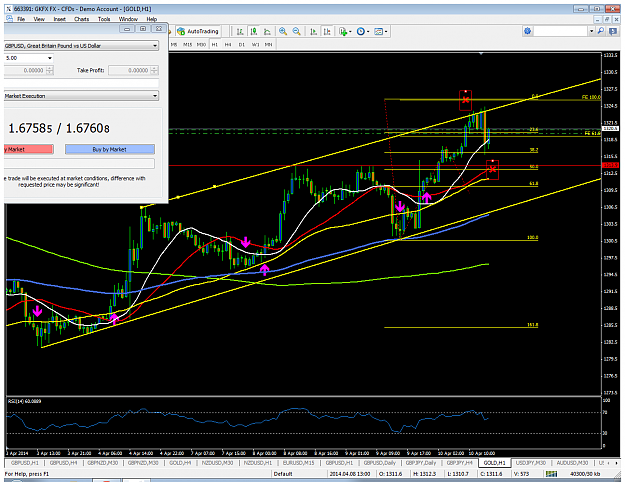The width and height of the screenshot is (625, 482).
Task: Restore the GOLD,H1 chart child window
Action: 607,19
